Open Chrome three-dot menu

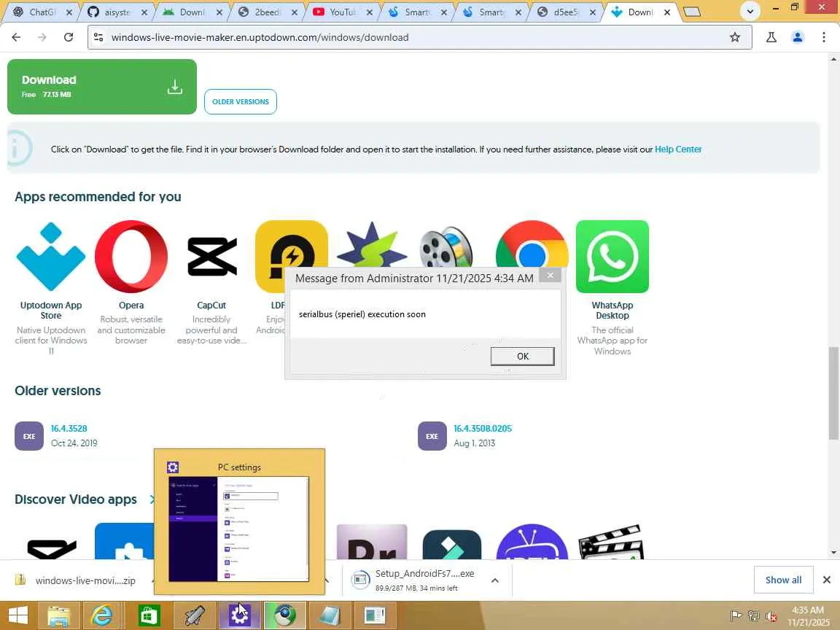coord(823,37)
